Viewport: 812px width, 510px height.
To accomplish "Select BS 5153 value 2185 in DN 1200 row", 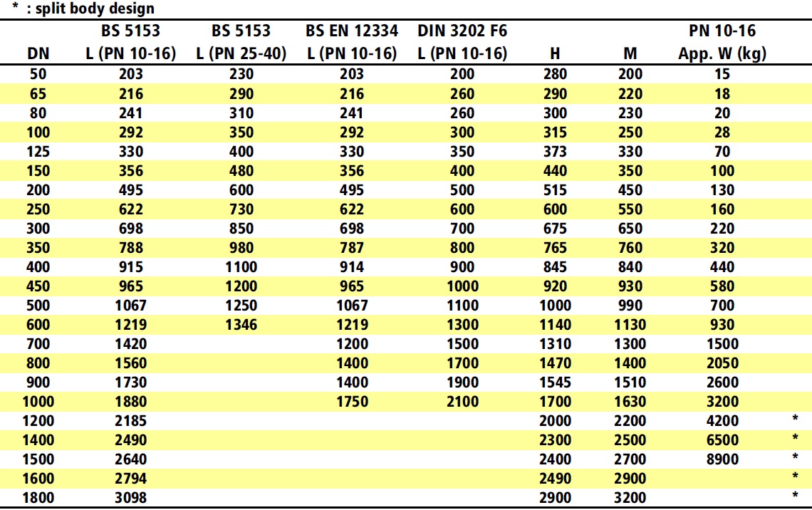I will click(130, 420).
